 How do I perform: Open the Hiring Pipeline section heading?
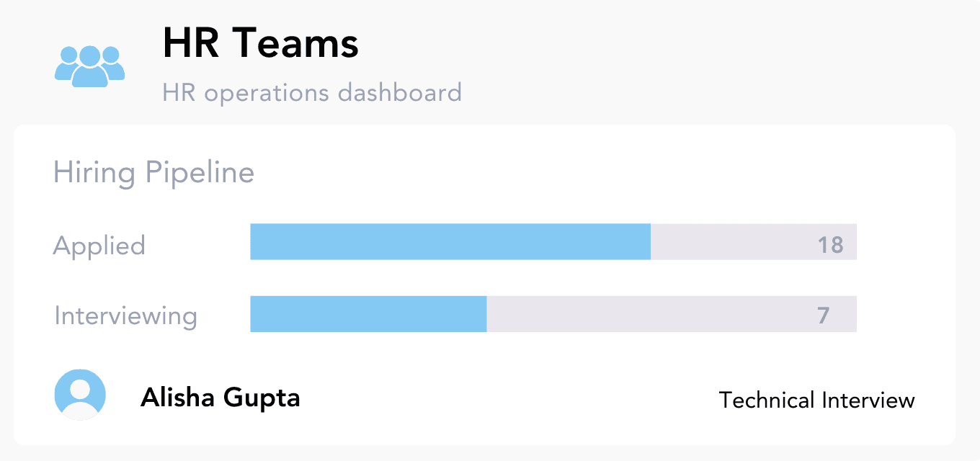pyautogui.click(x=153, y=173)
